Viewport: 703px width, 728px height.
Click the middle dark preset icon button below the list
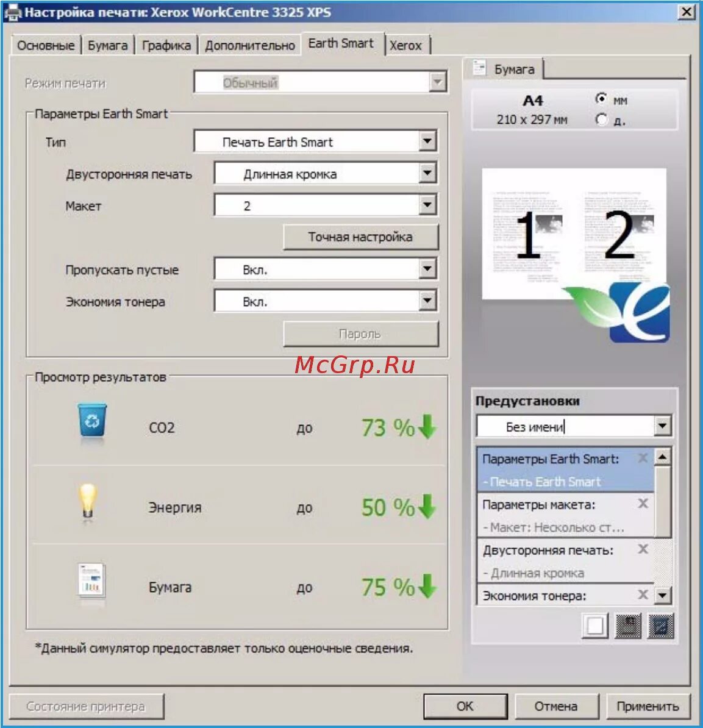coord(628,626)
